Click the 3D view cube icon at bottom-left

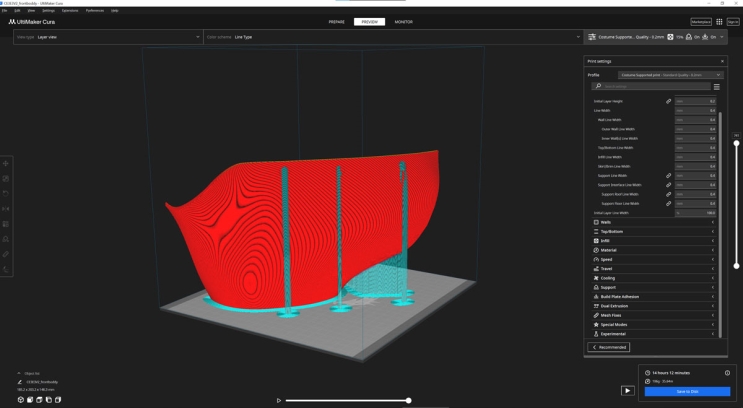coord(21,400)
